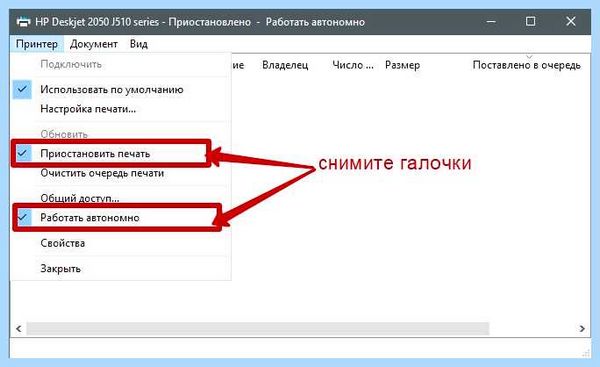
Task: Maximize the printer queue window
Action: point(530,21)
